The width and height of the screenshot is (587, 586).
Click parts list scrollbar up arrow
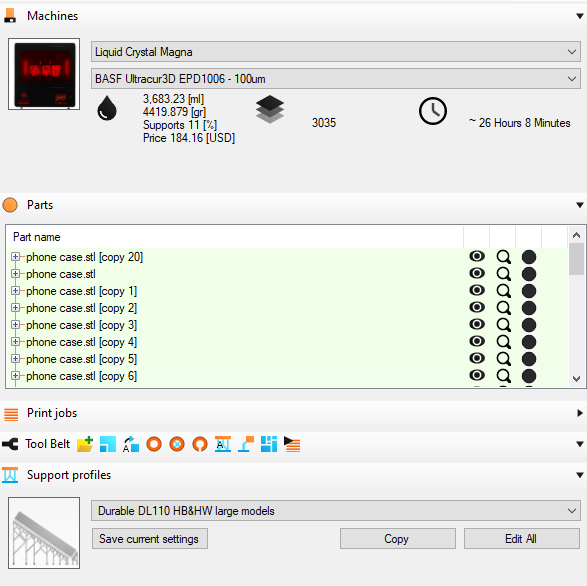[x=577, y=235]
